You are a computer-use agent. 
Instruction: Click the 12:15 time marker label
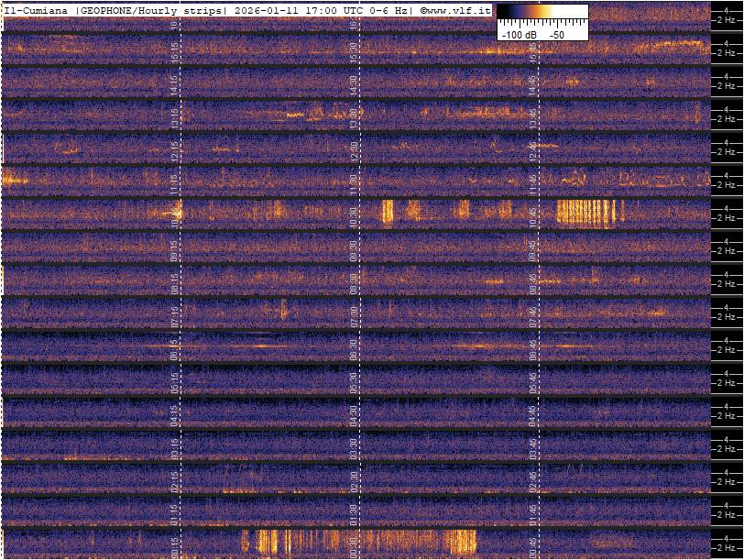175,149
